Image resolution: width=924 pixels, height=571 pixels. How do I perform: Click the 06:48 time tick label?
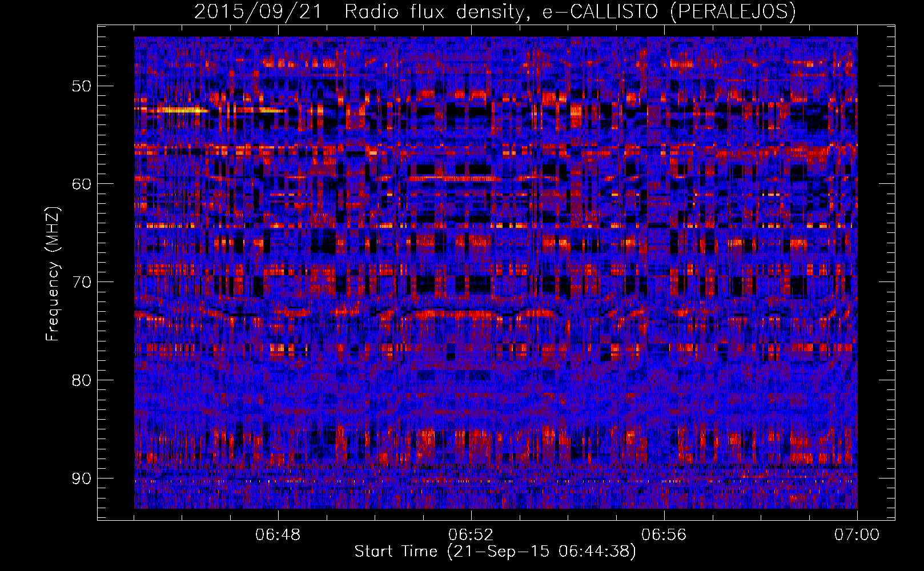point(278,535)
